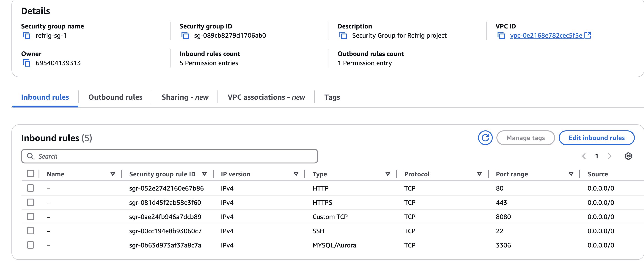
Task: Copy the security group name refrig-sg-1
Action: click(x=27, y=36)
